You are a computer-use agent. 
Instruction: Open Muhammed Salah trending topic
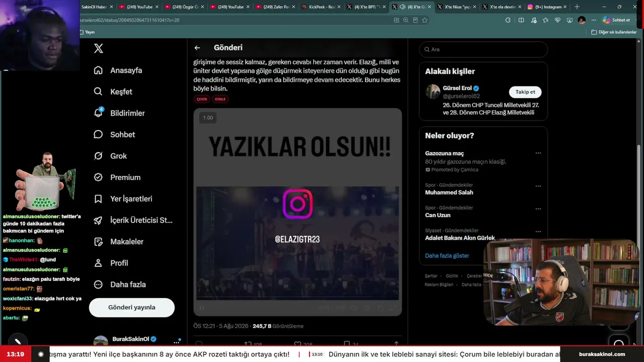pyautogui.click(x=449, y=193)
